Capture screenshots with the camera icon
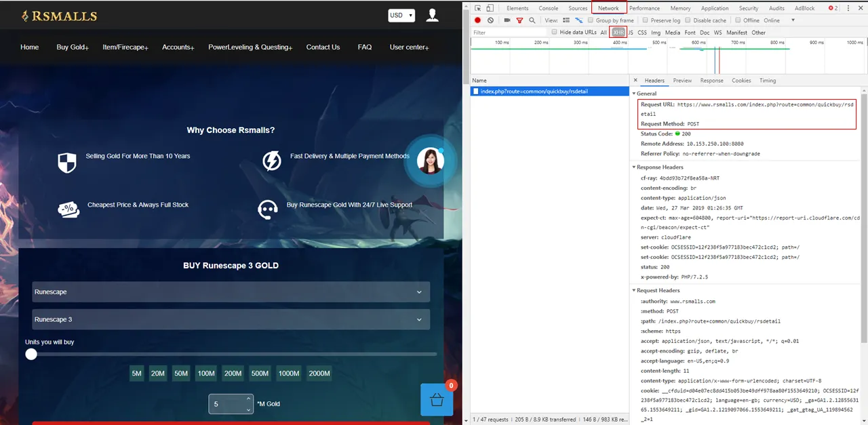Image resolution: width=868 pixels, height=425 pixels. (x=507, y=20)
